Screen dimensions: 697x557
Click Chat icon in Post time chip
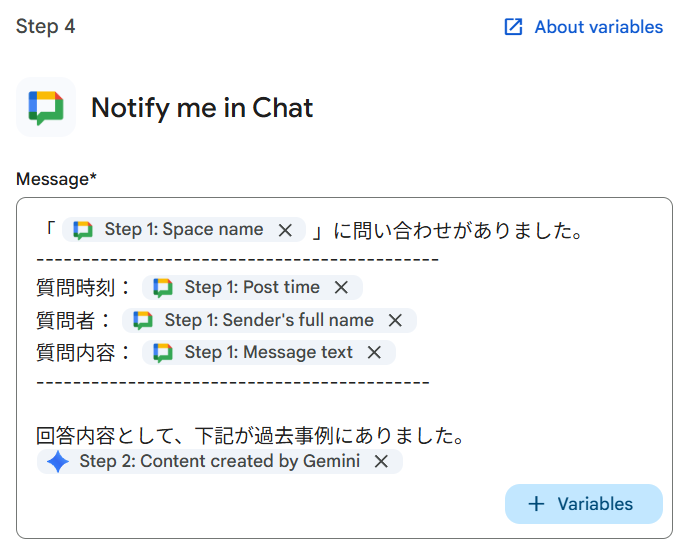pos(163,288)
